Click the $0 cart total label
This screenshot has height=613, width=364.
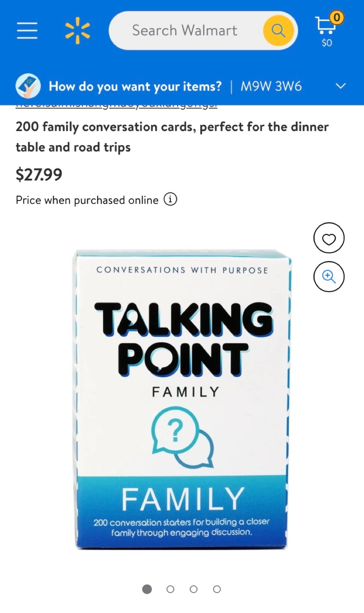(327, 43)
